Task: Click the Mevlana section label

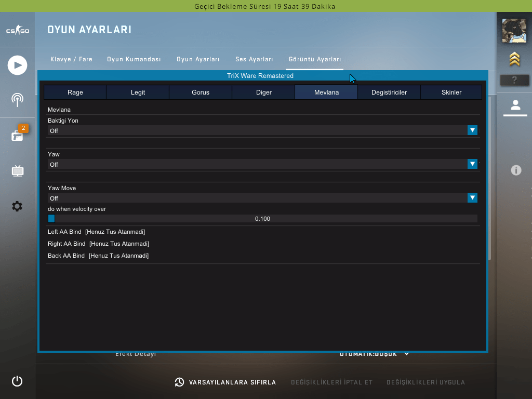Action: point(59,110)
